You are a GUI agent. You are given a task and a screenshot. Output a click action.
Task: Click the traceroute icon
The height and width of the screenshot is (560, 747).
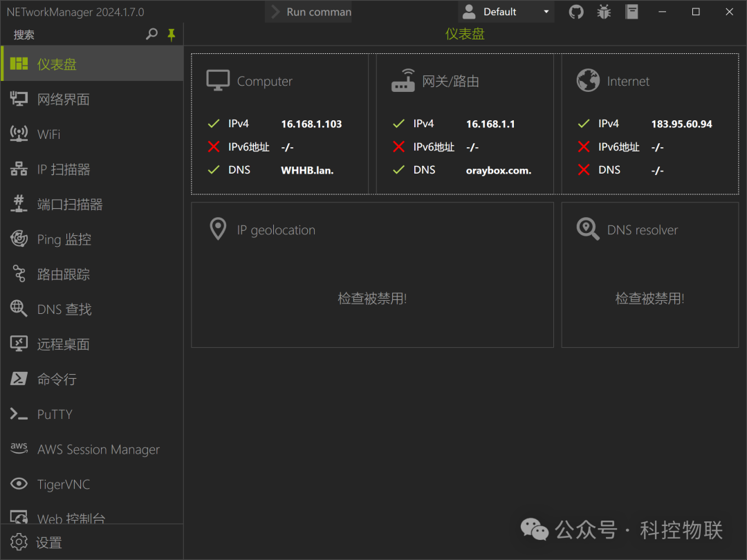click(19, 274)
